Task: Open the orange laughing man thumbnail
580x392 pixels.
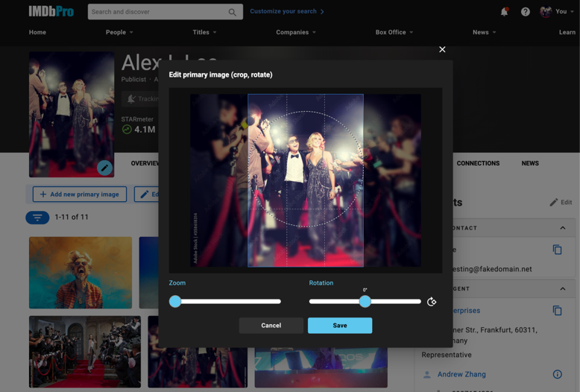Action: [x=81, y=273]
